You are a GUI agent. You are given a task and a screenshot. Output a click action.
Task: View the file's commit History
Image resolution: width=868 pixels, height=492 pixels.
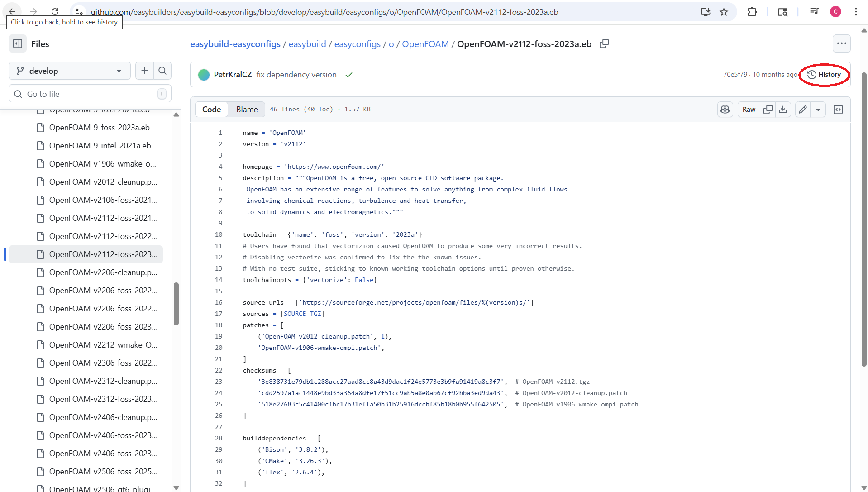coord(825,75)
